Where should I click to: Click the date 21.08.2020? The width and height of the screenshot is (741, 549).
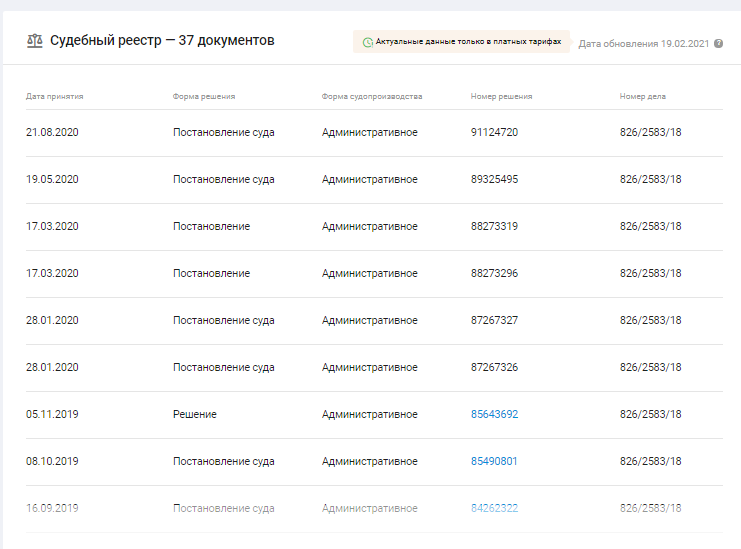point(52,132)
